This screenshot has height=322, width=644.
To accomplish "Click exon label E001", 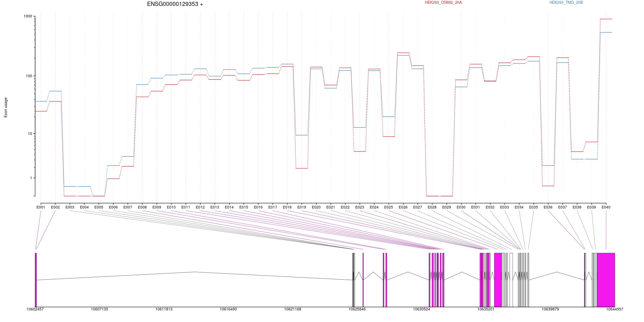I will [41, 207].
